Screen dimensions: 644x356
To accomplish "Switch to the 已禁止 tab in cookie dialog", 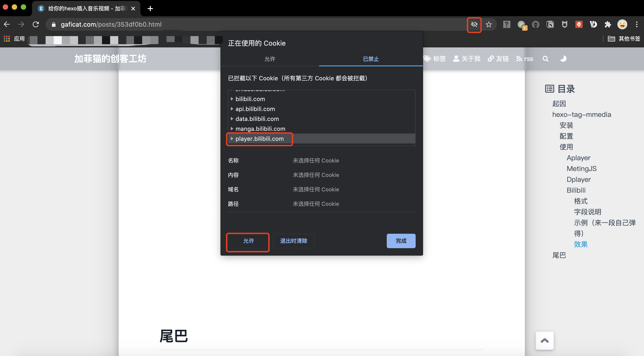I will (x=371, y=59).
